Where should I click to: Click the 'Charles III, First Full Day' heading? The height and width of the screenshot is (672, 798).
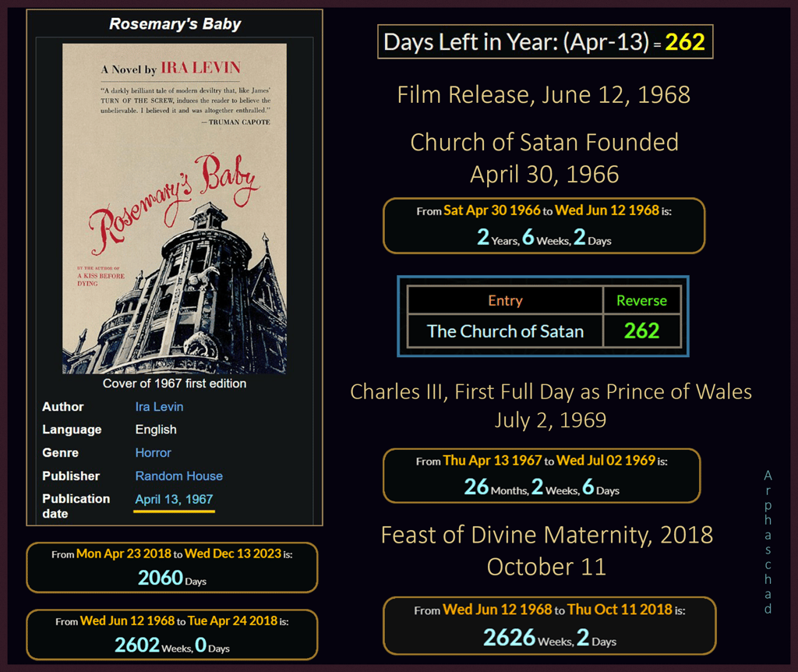click(551, 392)
